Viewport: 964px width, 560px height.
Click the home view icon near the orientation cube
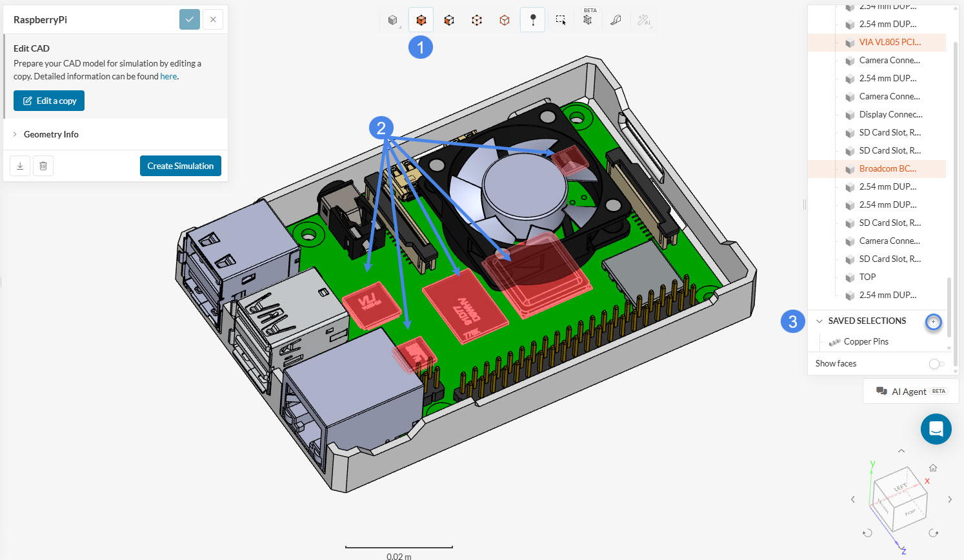pos(932,468)
